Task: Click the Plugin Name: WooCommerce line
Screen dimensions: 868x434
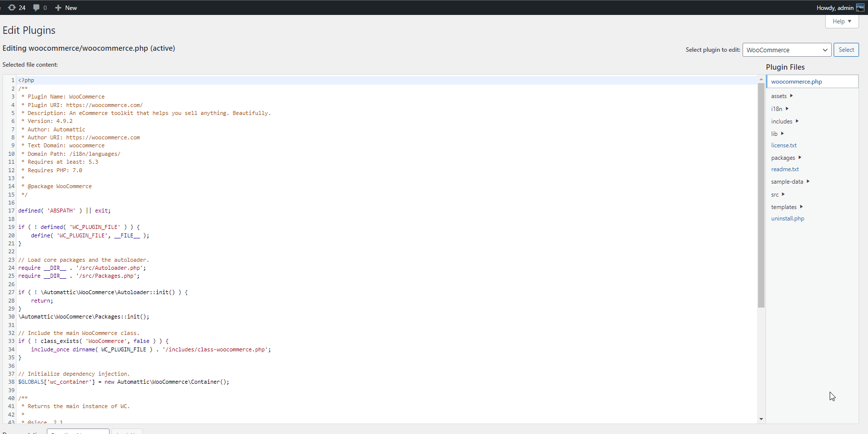Action: click(x=63, y=97)
